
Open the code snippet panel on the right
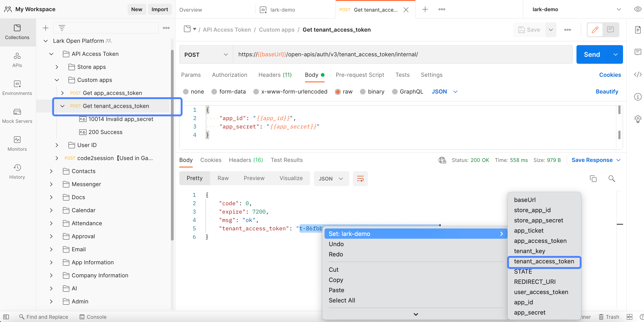pos(638,74)
